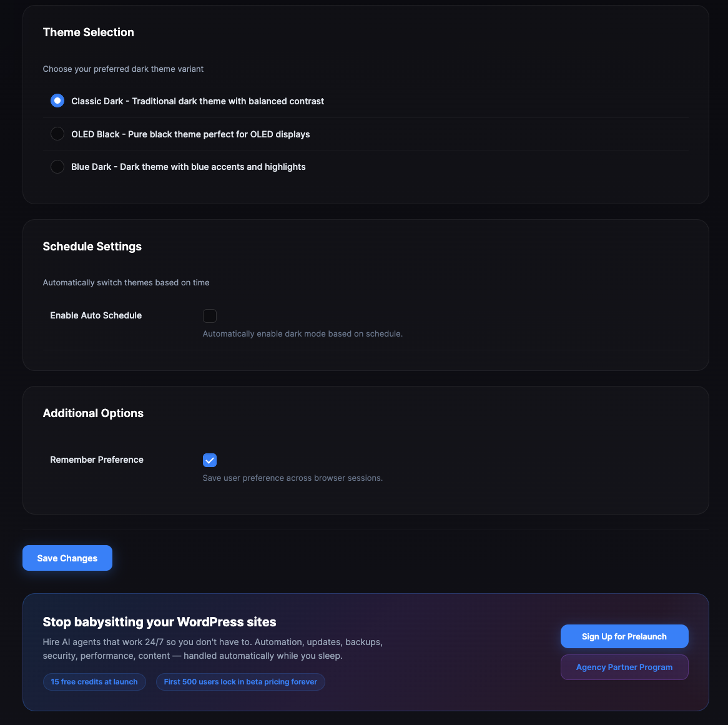Click the Save Changes button
This screenshot has width=728, height=725.
(67, 558)
